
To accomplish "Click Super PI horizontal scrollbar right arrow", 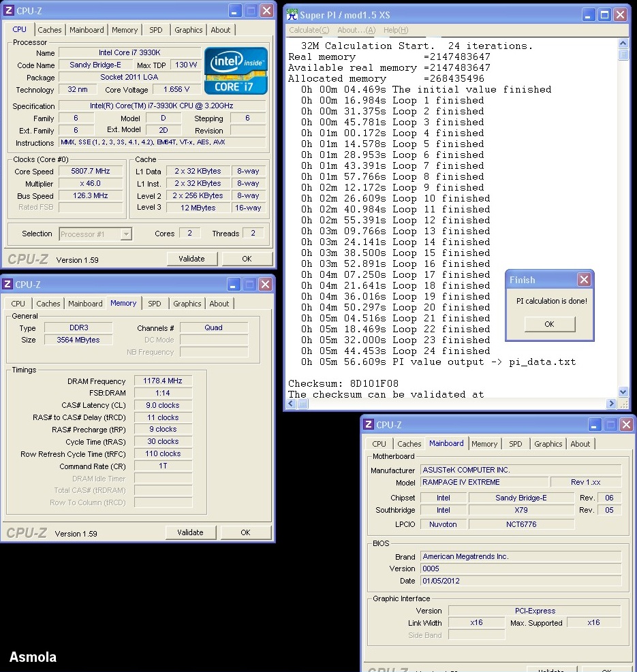I will [612, 404].
